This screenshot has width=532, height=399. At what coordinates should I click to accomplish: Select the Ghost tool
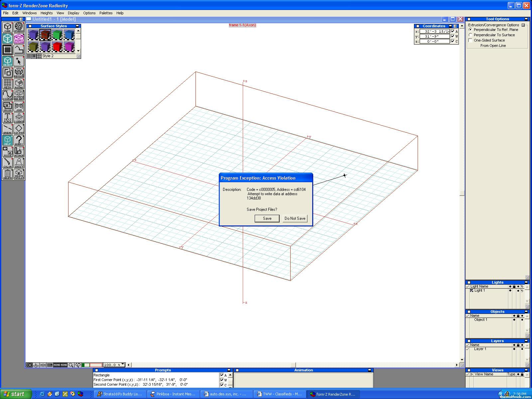click(19, 163)
